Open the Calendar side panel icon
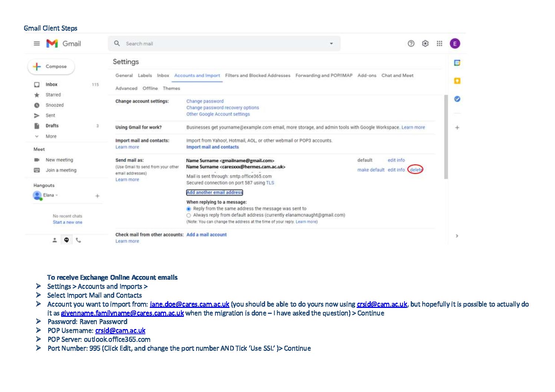The image size is (555, 392). (x=457, y=63)
